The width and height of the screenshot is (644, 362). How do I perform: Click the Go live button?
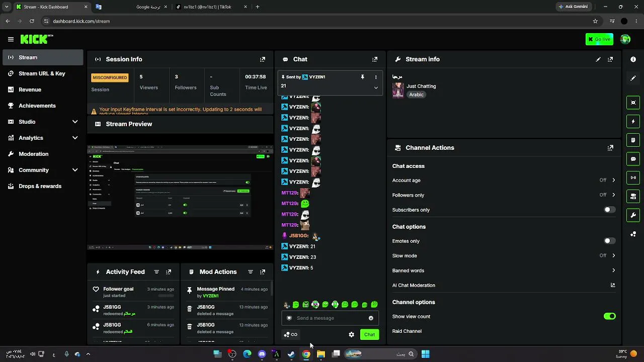599,39
